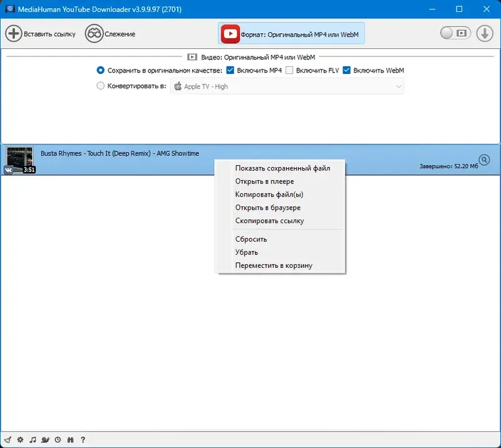Click the magnifier icon on the Busta Rhymes row
Screen dimensions: 501x448
[484, 160]
